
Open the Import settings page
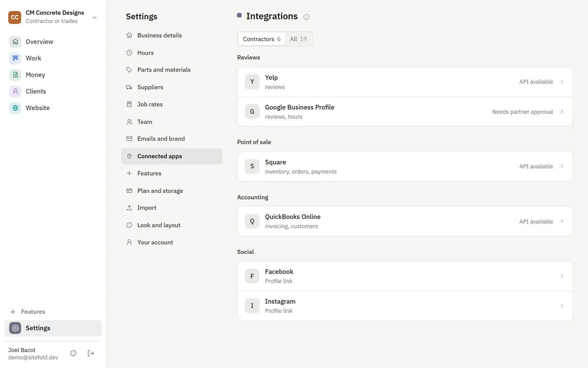(x=171, y=208)
